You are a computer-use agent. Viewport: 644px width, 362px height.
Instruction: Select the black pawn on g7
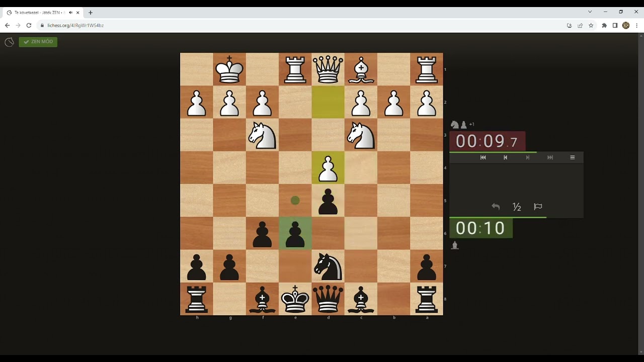[x=229, y=266]
